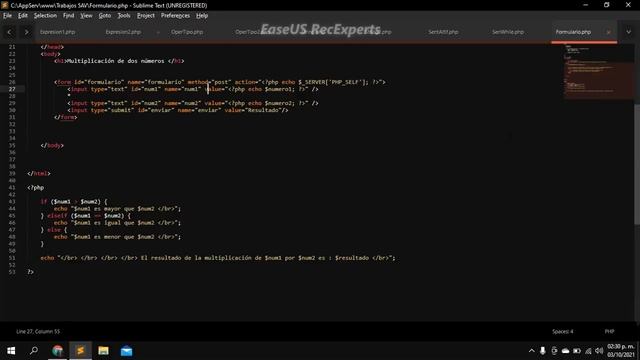This screenshot has height=360, width=640.
Task: Switch to the SentAltif.php tab
Action: [443, 32]
